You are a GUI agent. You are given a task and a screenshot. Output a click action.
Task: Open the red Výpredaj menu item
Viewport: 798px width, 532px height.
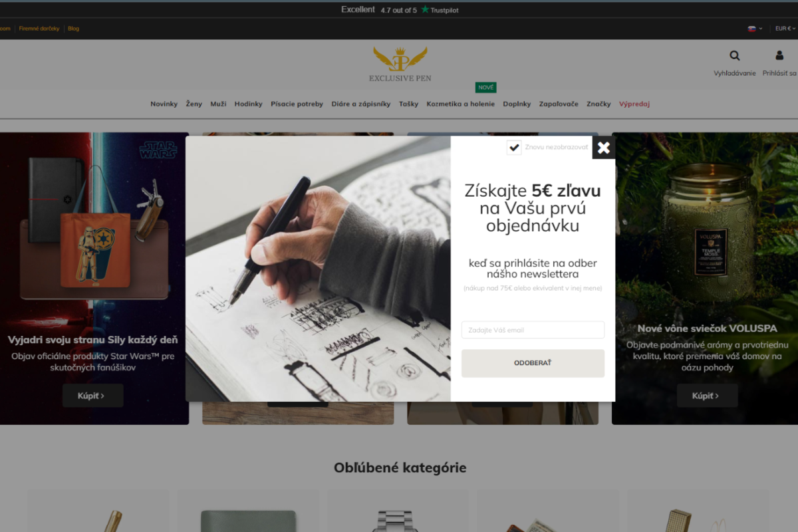click(x=634, y=104)
